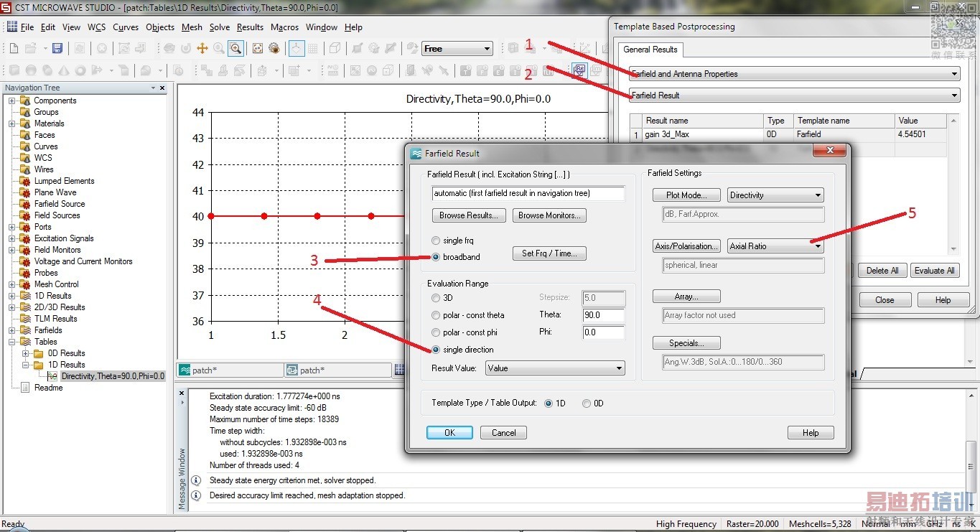Set table output to 0D
Screen dimensions: 980x532
587,403
